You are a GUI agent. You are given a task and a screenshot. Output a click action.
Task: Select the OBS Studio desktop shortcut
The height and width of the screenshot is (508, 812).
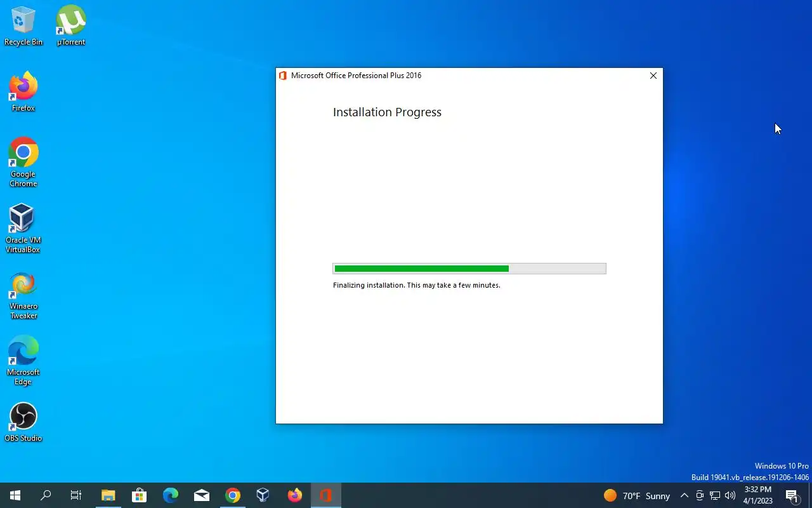[23, 422]
